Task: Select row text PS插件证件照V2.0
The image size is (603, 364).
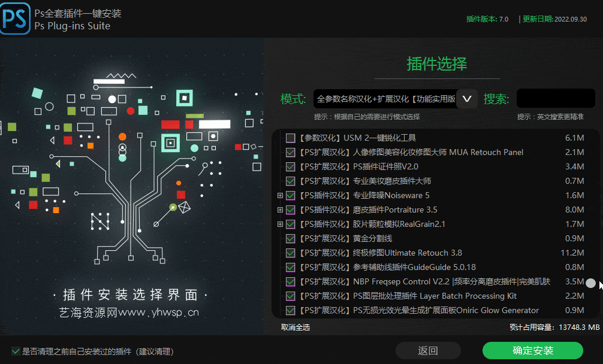Action: [x=359, y=166]
